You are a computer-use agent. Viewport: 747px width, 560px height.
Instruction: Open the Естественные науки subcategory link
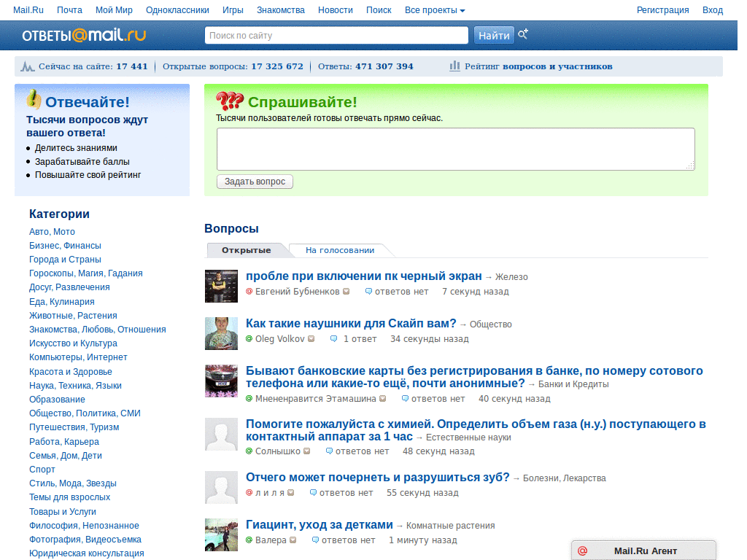click(468, 437)
